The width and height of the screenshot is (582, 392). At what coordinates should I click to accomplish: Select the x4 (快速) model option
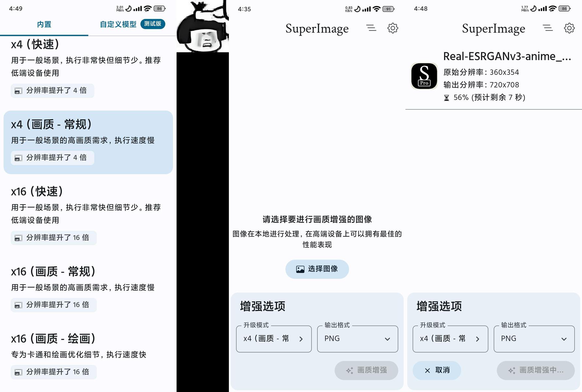[88, 68]
